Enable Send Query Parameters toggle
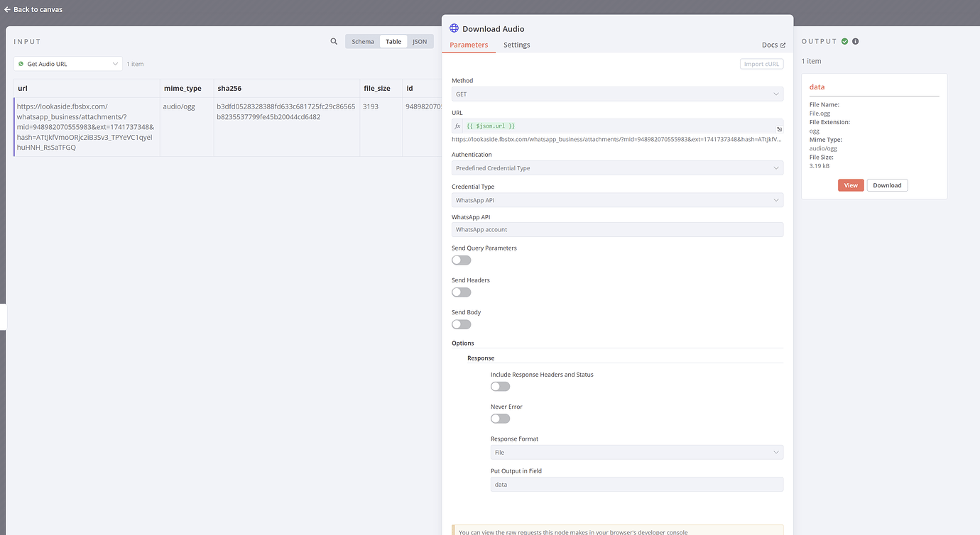 click(x=461, y=260)
